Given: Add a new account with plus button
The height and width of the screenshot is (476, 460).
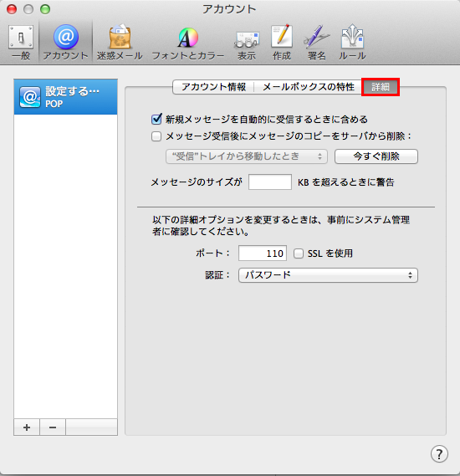Looking at the screenshot, I should pyautogui.click(x=27, y=427).
